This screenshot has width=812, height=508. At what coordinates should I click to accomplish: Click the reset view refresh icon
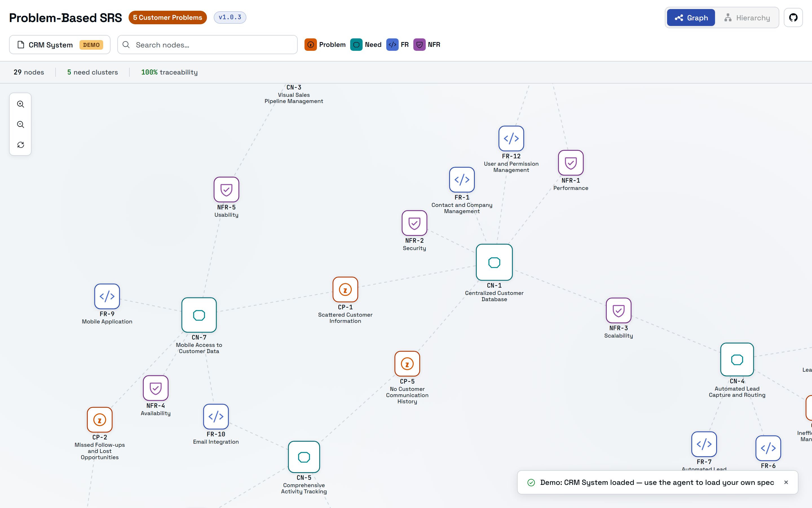pos(21,145)
